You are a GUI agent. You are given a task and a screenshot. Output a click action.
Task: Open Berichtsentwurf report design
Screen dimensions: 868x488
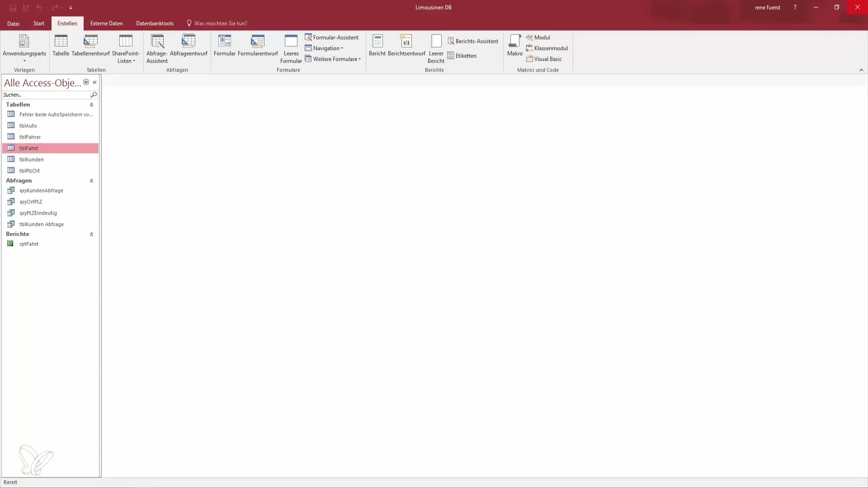(x=406, y=46)
